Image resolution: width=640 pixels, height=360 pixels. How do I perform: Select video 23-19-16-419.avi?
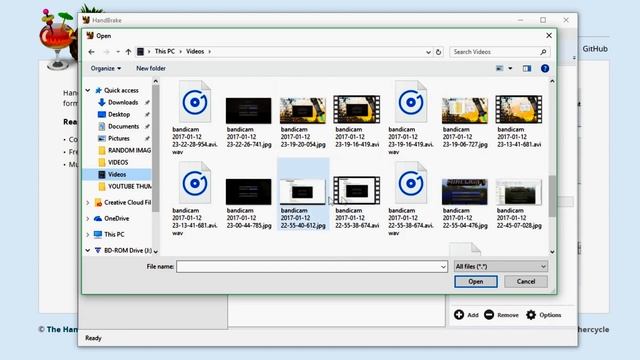357,122
